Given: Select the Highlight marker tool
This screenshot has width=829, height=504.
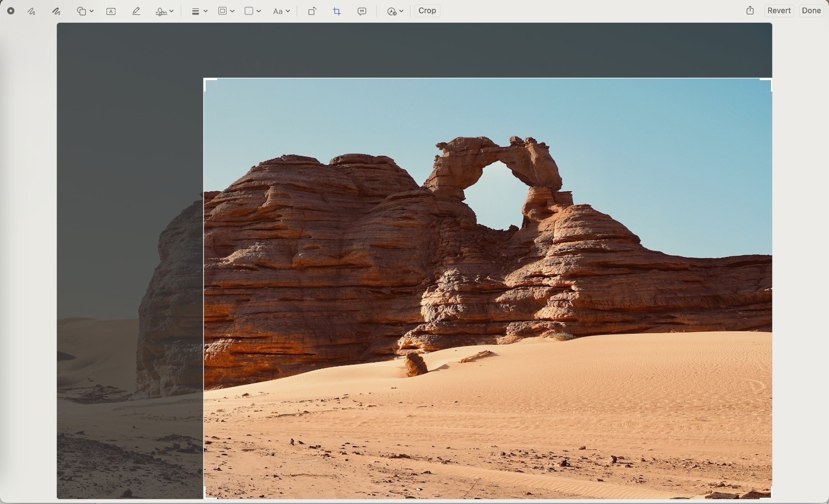Looking at the screenshot, I should point(137,11).
